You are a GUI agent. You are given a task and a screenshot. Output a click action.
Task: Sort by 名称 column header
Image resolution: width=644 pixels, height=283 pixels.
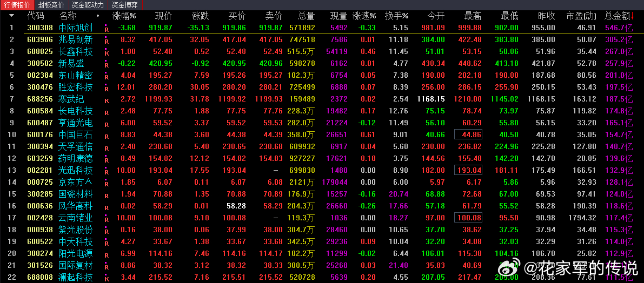(x=68, y=16)
